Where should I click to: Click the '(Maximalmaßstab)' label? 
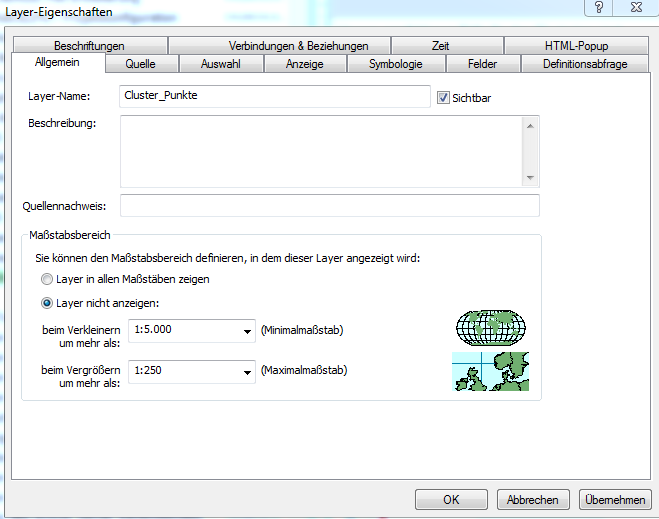(x=304, y=370)
